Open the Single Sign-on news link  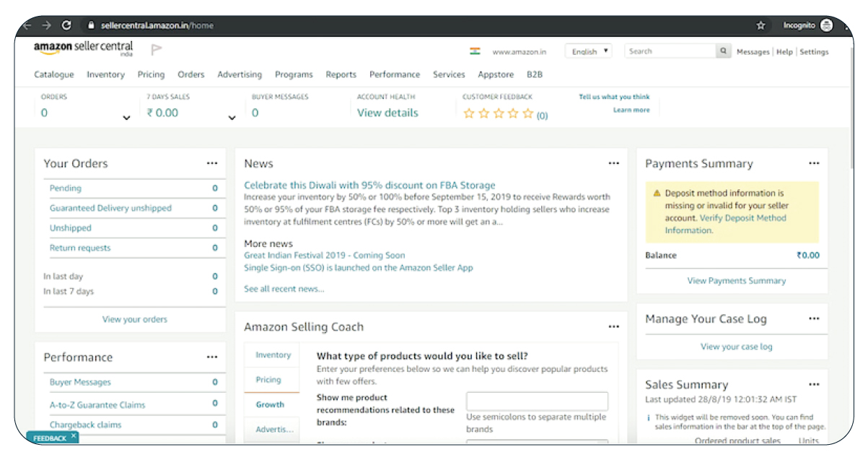[359, 268]
